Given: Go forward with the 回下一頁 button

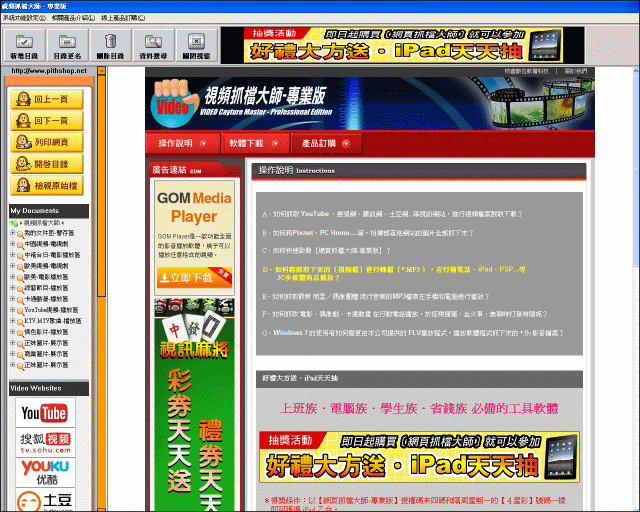Looking at the screenshot, I should [47, 121].
